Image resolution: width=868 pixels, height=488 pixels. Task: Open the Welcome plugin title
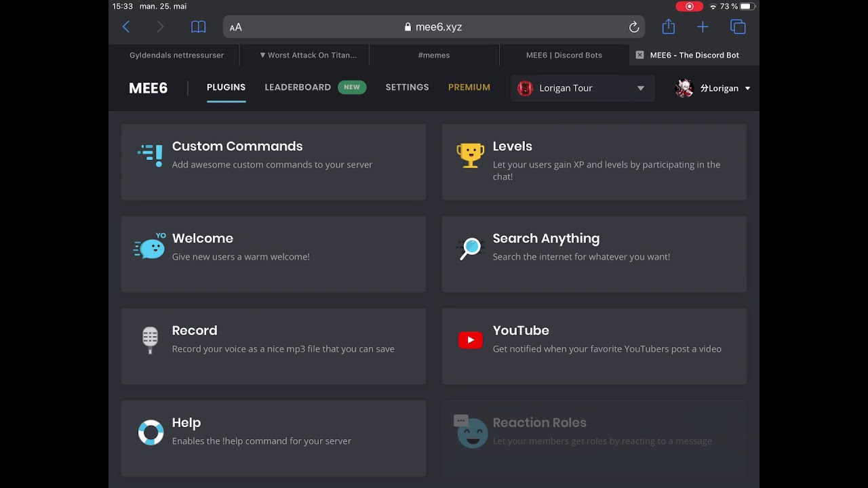click(202, 239)
